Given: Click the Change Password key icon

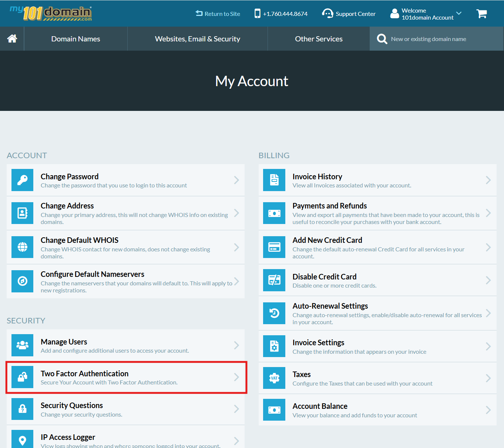Looking at the screenshot, I should [x=23, y=180].
